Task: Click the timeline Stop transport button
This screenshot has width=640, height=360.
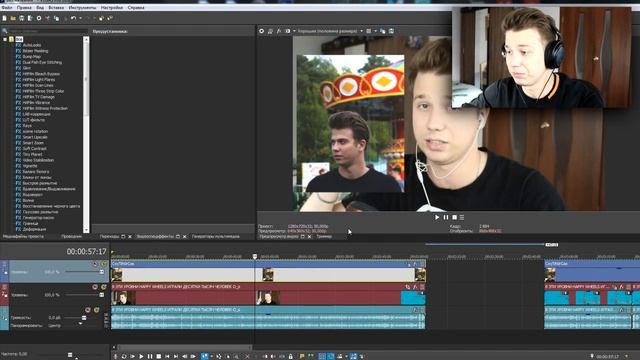Action: 158,356
